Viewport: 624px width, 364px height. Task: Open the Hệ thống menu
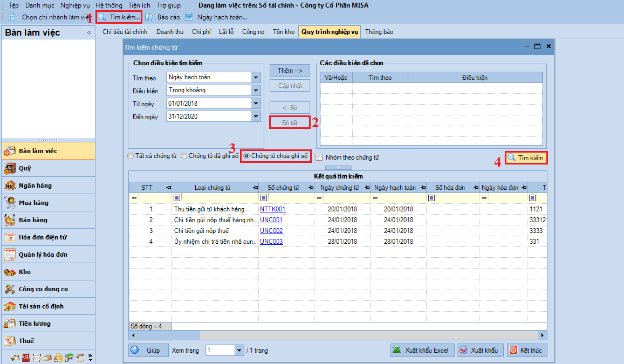tap(108, 5)
